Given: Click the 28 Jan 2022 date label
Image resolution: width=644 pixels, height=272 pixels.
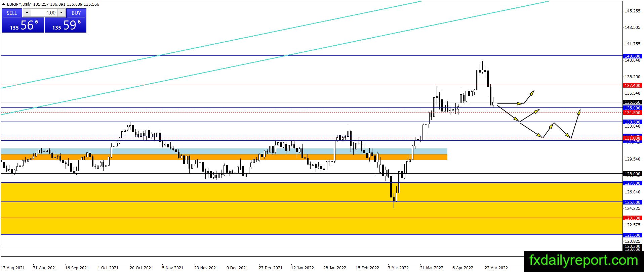Looking at the screenshot, I should tap(335, 268).
